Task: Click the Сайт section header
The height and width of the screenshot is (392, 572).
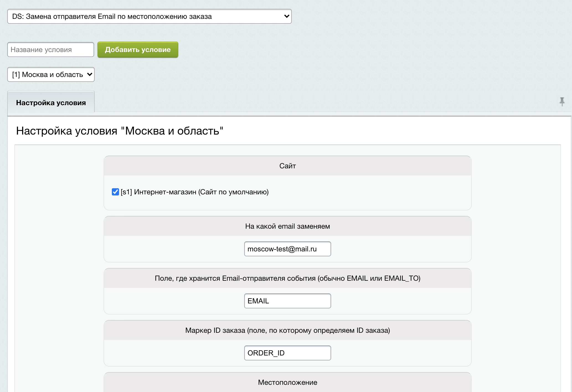Action: [x=287, y=166]
